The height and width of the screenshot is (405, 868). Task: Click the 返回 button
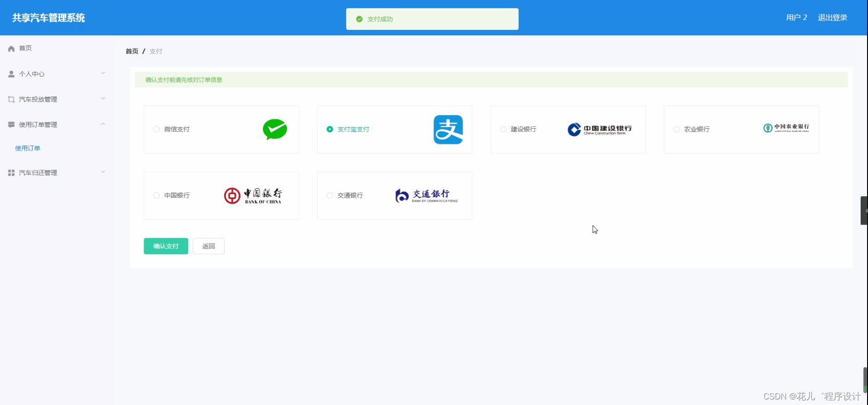(x=208, y=246)
